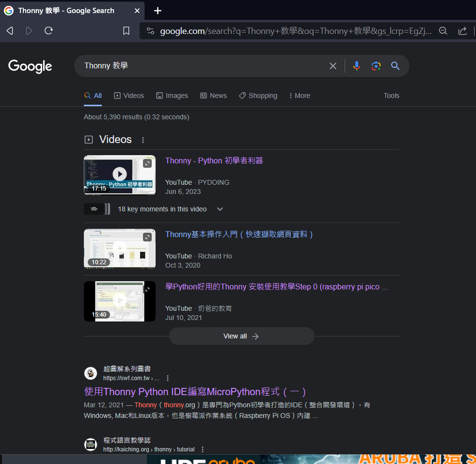The image size is (476, 464).
Task: Open Thonny - Python 初學者利器 video link
Action: (214, 160)
